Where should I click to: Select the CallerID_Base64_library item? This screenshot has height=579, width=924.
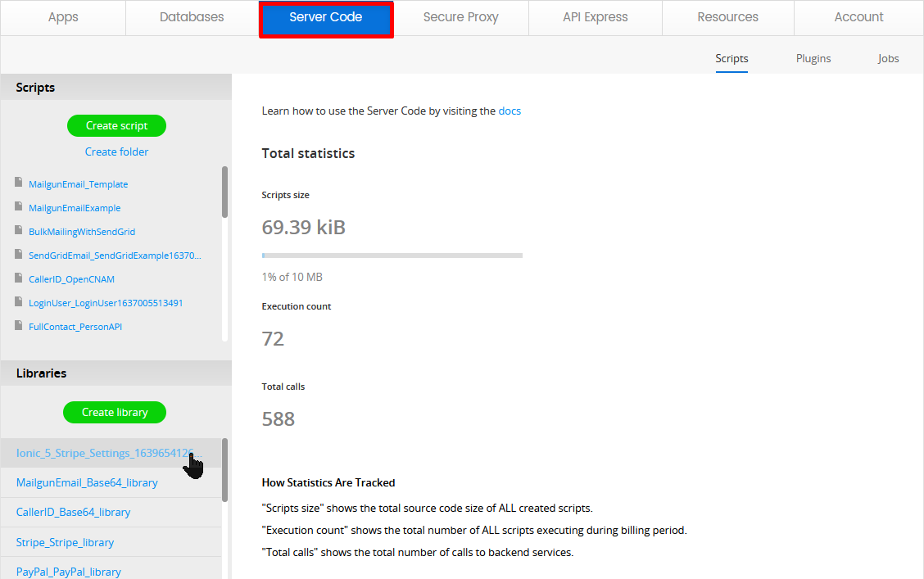tap(111, 513)
